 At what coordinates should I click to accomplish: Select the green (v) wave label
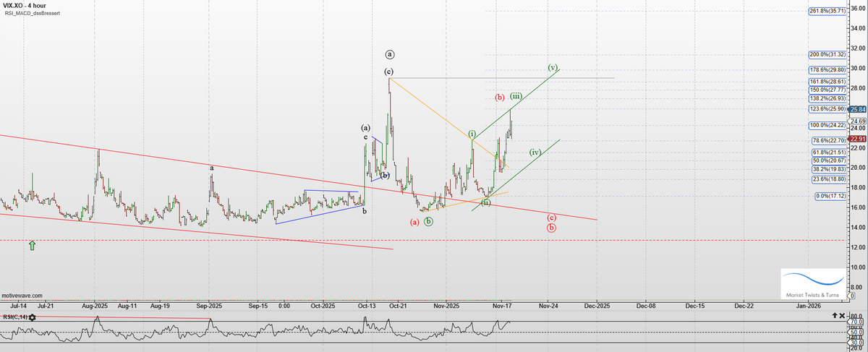point(553,68)
